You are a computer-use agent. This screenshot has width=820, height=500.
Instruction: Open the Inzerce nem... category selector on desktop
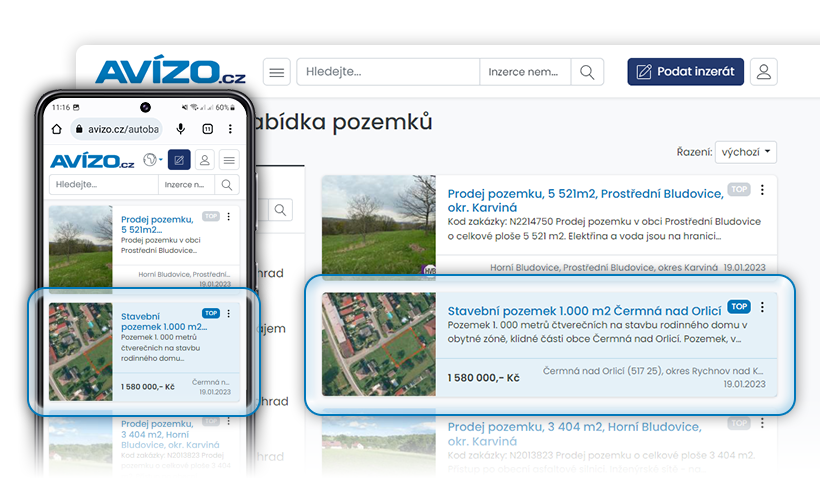[525, 72]
